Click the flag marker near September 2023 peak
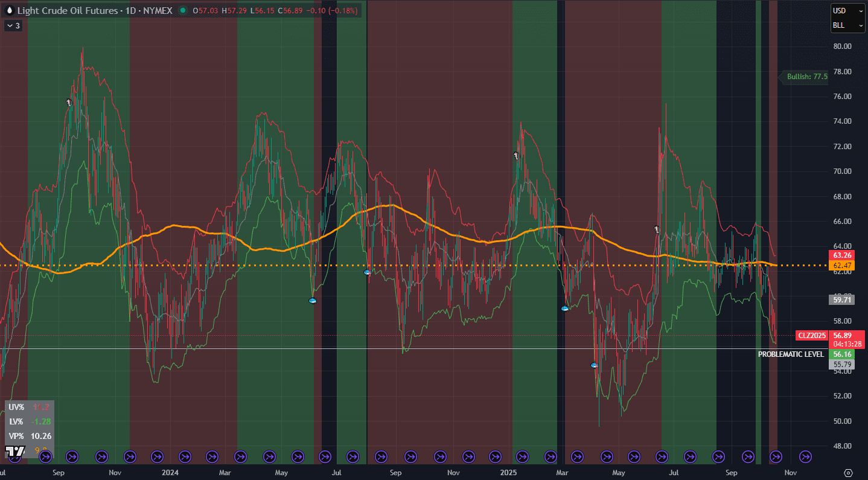The height and width of the screenshot is (480, 868). coord(69,103)
